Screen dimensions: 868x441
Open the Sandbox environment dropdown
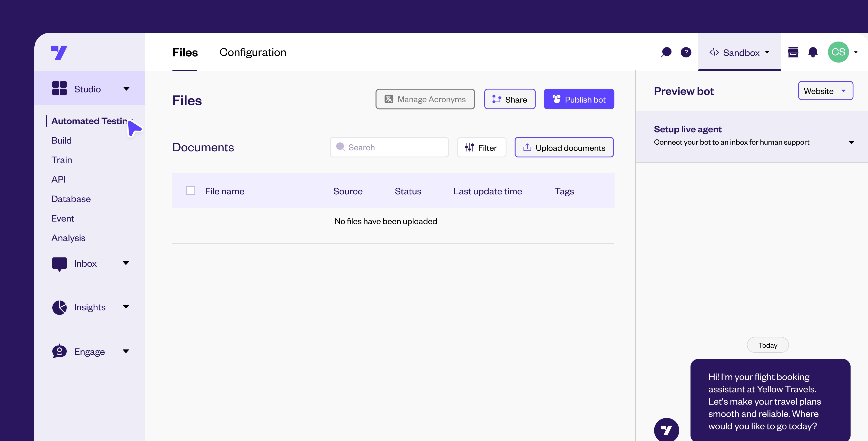coord(739,53)
